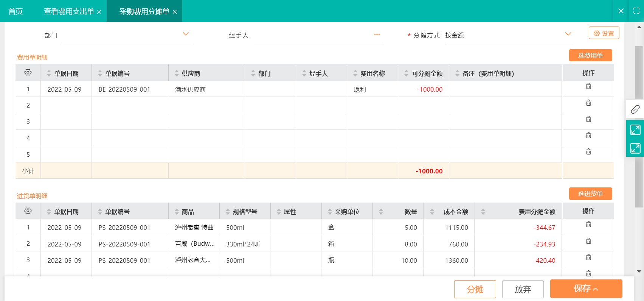Click the fullscreen icon in top bar

[636, 11]
